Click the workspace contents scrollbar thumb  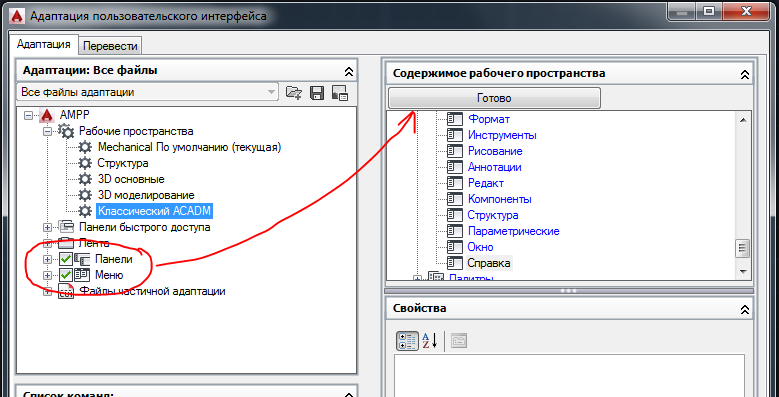pos(743,247)
